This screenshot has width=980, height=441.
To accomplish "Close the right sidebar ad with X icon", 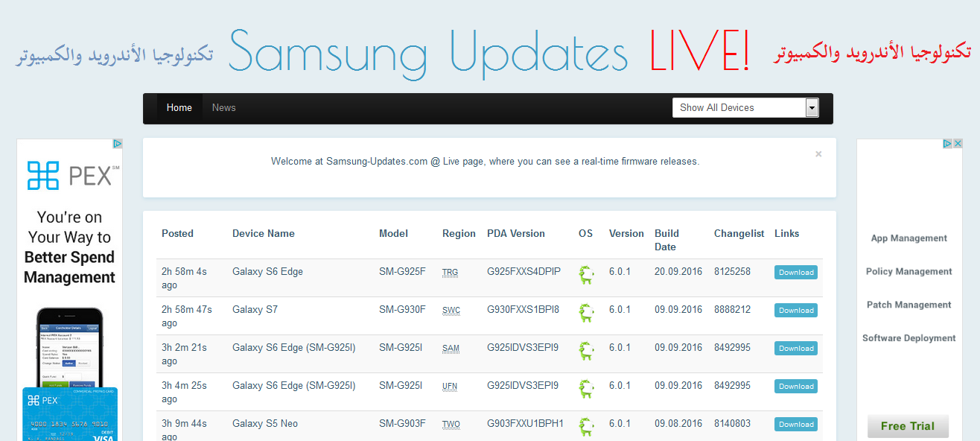I will [958, 144].
